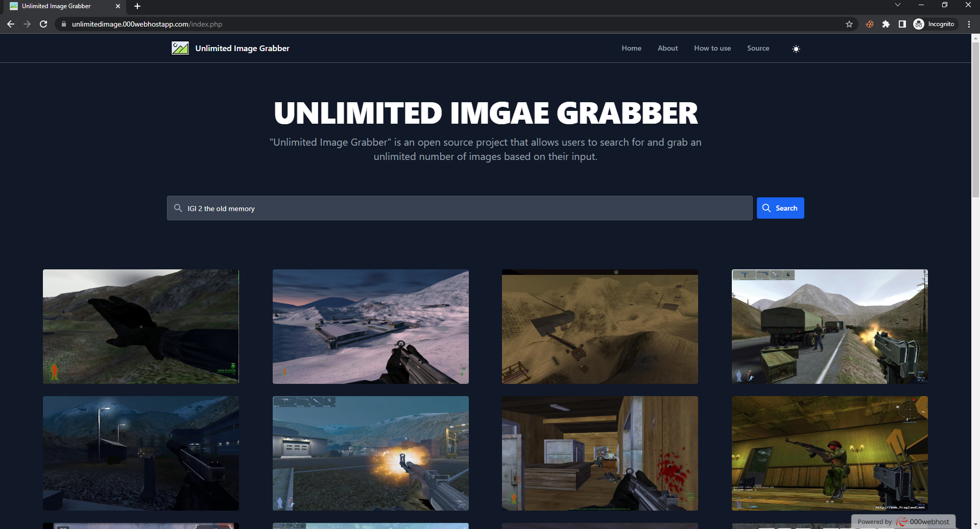The height and width of the screenshot is (529, 980).
Task: Open the side panel icon
Action: [x=902, y=24]
